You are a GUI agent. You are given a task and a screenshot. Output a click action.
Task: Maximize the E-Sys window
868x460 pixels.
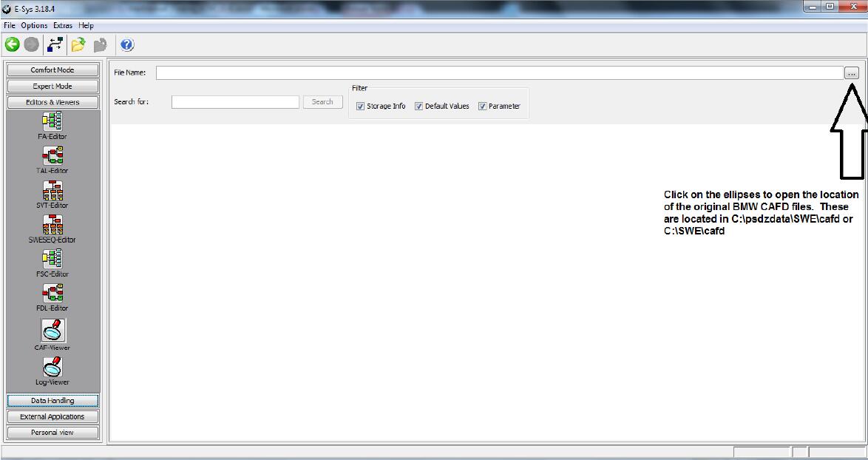pos(830,7)
